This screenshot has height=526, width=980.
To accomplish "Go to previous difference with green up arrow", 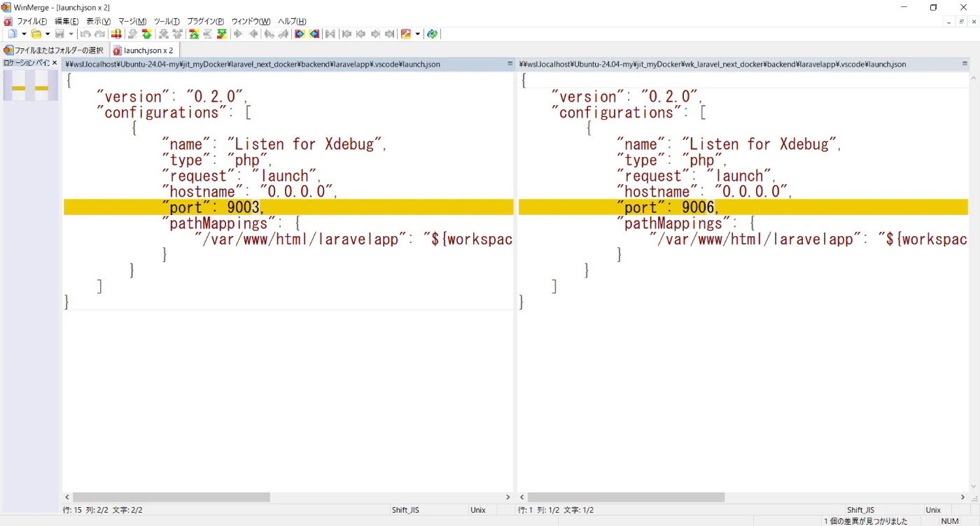I will click(146, 34).
